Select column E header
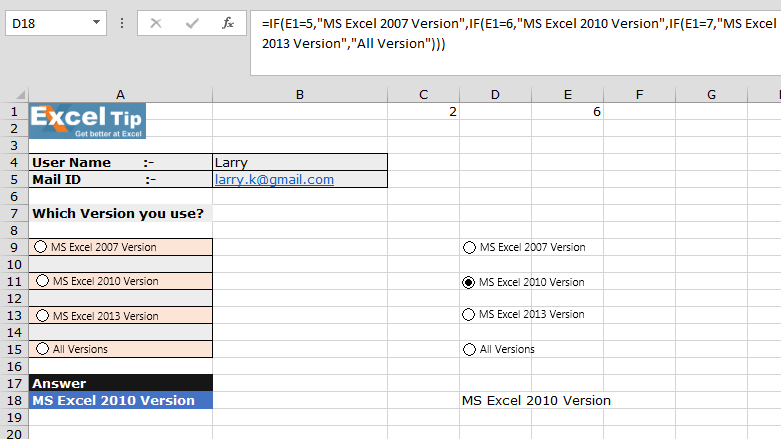Viewport: 781px width, 439px height. [567, 95]
